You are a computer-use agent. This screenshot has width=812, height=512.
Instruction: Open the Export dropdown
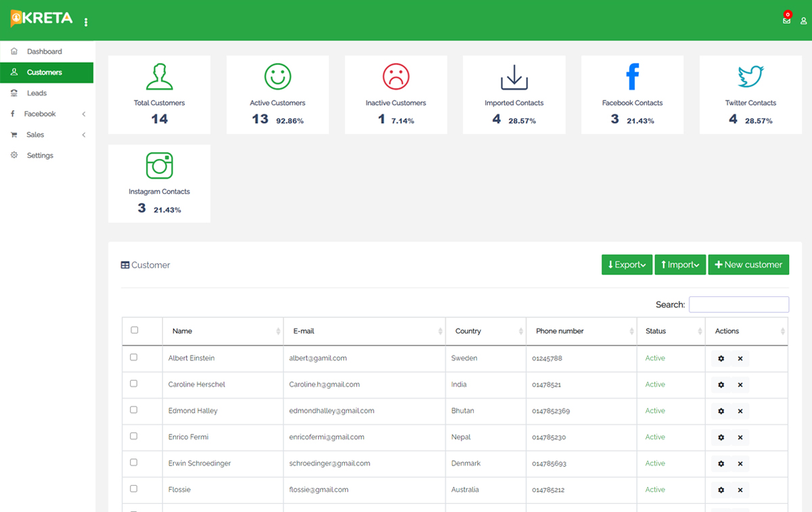point(627,265)
